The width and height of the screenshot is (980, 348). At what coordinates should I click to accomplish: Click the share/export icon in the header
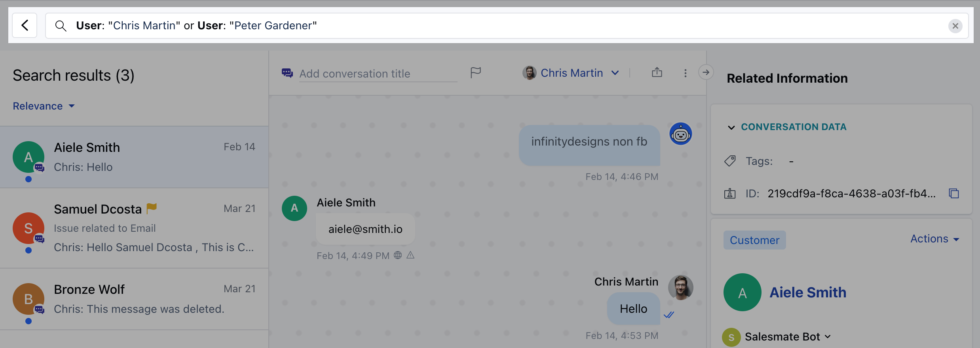point(657,72)
